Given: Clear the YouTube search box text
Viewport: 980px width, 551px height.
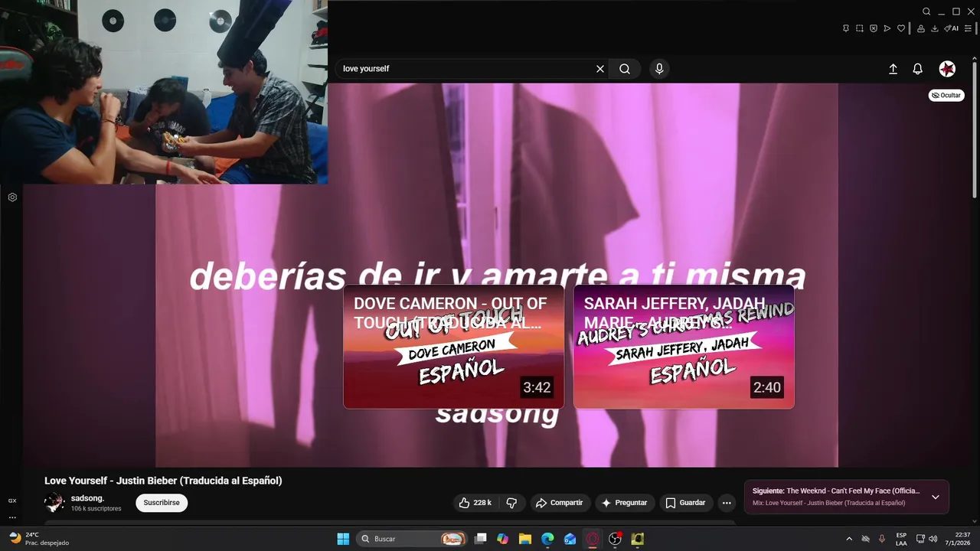Looking at the screenshot, I should [600, 69].
